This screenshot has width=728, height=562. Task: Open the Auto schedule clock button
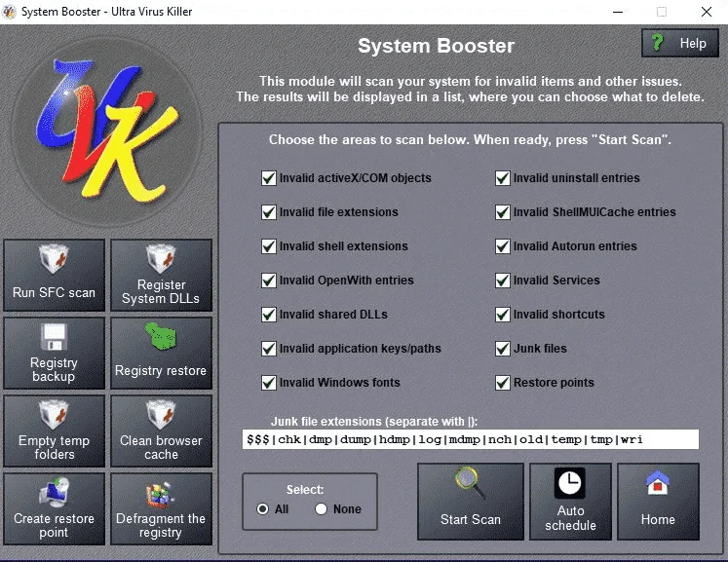[570, 502]
